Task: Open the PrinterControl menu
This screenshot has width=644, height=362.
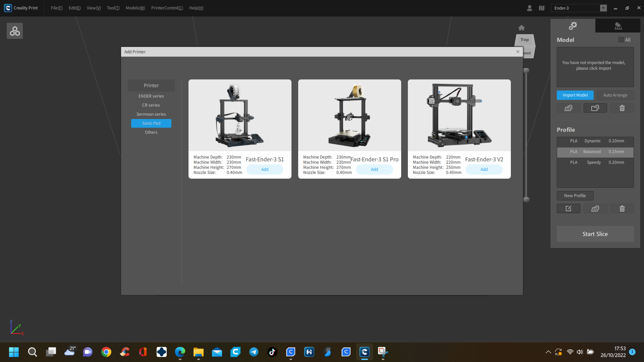Action: click(167, 8)
